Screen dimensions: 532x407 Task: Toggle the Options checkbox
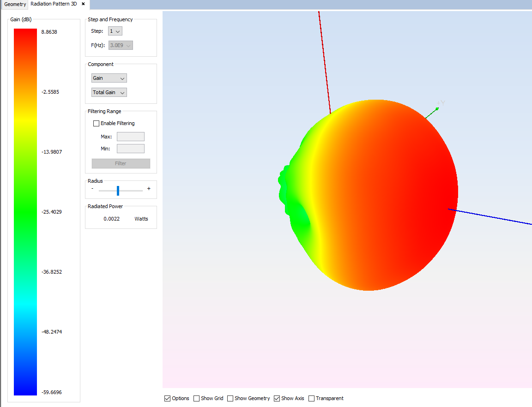(x=167, y=398)
